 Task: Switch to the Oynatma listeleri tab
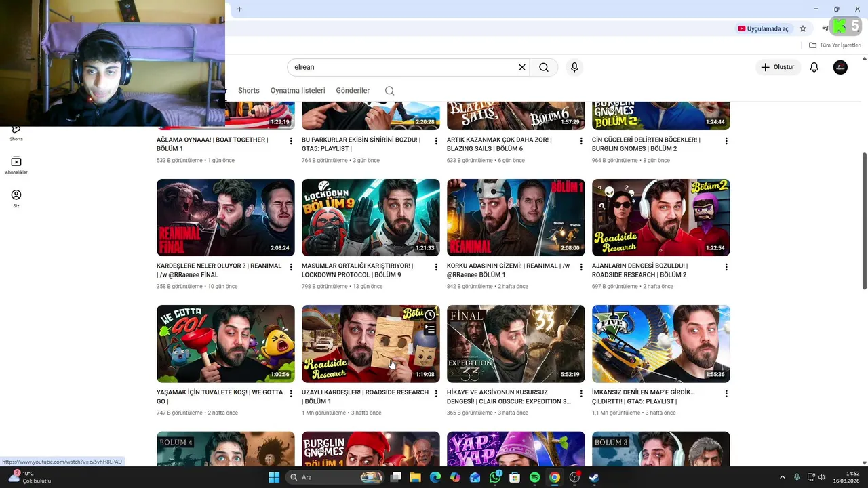click(298, 91)
